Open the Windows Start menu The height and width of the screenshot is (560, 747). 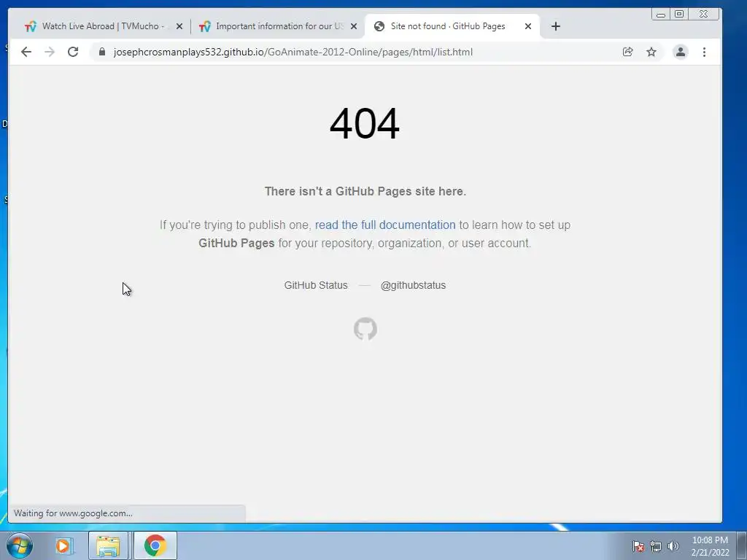tap(20, 545)
